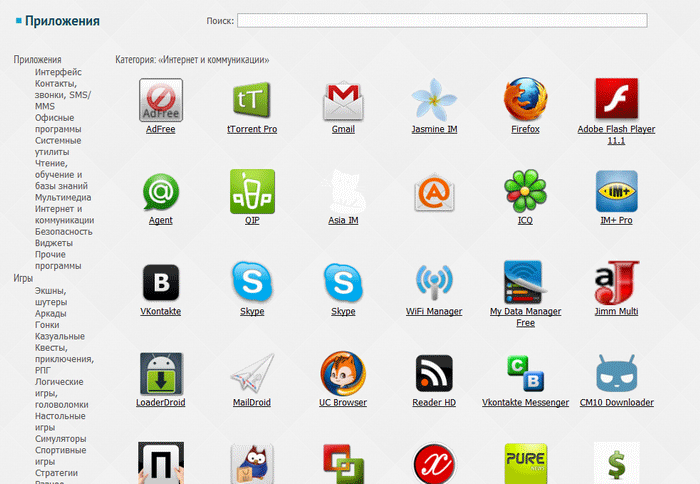Click the Gmail envelope icon
This screenshot has width=700, height=484.
(x=343, y=101)
